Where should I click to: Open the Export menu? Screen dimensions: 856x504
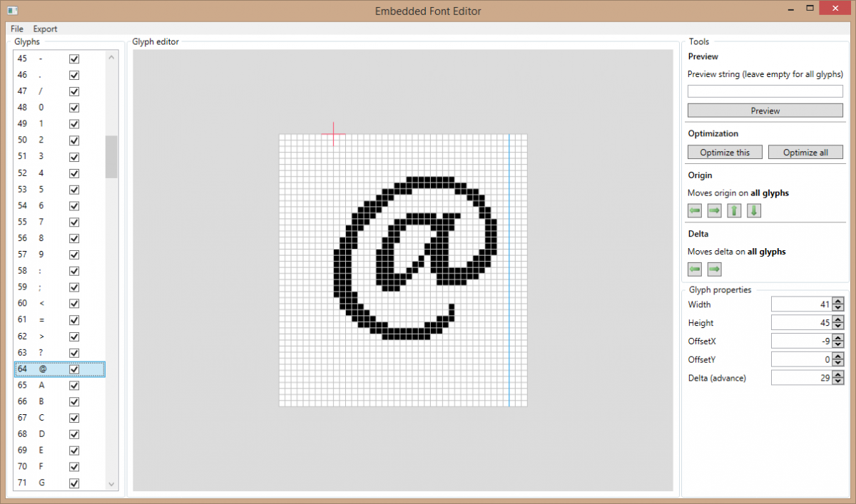coord(45,29)
